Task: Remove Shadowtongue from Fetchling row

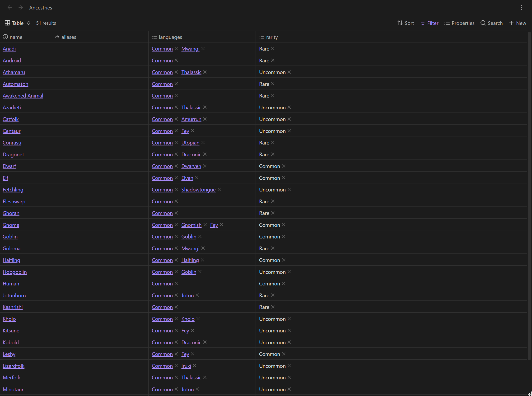Action: point(219,190)
